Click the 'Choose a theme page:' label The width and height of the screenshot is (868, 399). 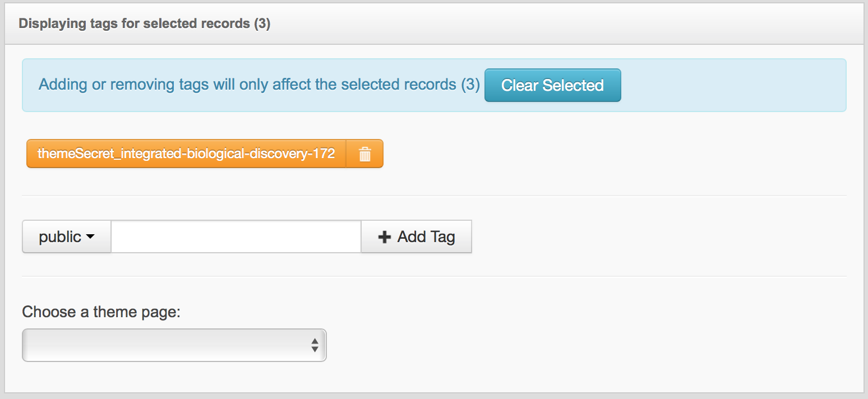[101, 312]
